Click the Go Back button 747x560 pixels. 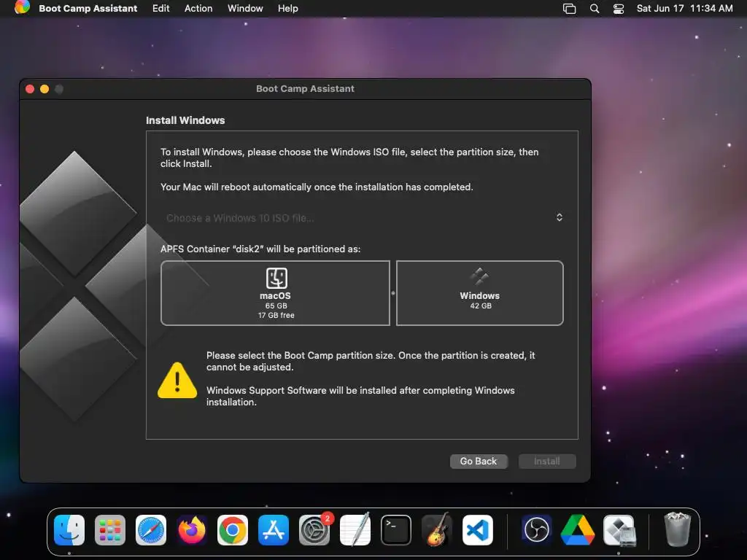[479, 461]
